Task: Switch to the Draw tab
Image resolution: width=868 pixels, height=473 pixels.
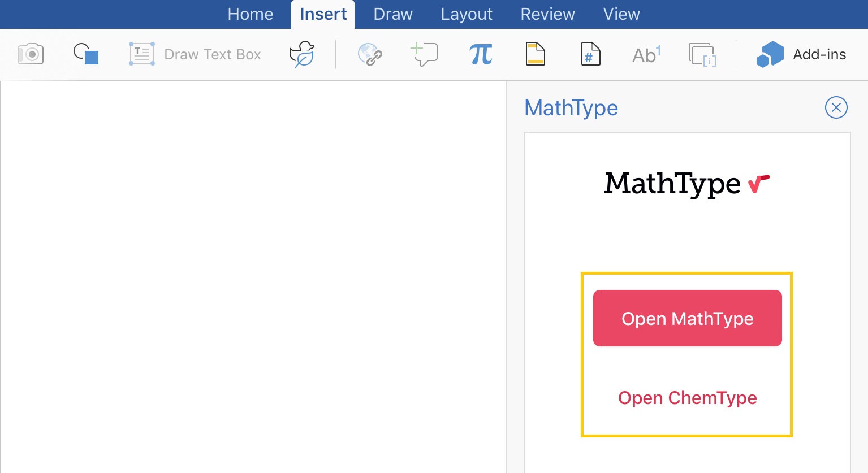Action: tap(393, 14)
